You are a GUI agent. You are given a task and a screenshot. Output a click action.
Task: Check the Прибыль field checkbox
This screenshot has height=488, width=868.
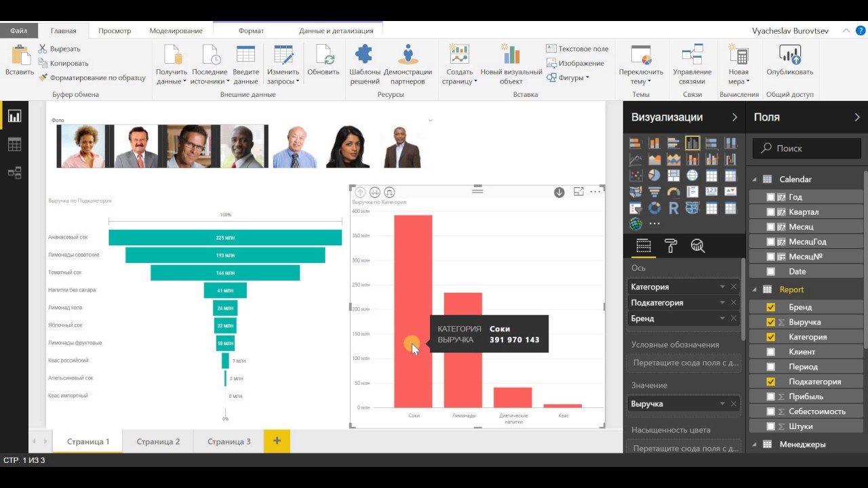pyautogui.click(x=770, y=396)
